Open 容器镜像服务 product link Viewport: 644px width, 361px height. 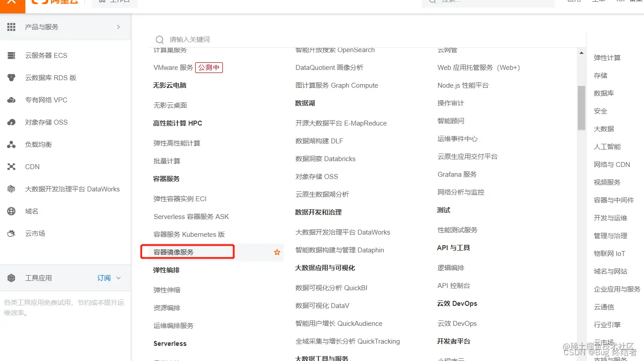[173, 252]
